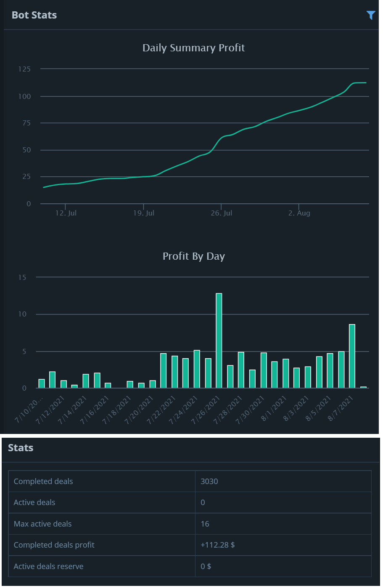This screenshot has height=588, width=383.
Task: Click the profit line near the 2. Aug label
Action: (300, 110)
